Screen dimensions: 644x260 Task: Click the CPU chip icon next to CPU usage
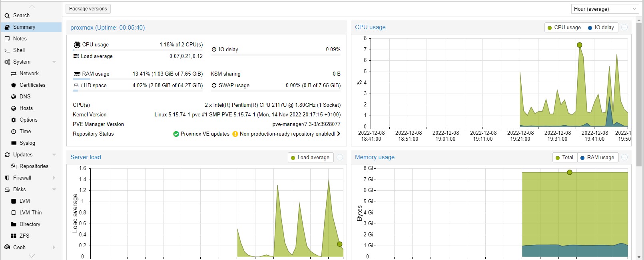click(x=77, y=45)
